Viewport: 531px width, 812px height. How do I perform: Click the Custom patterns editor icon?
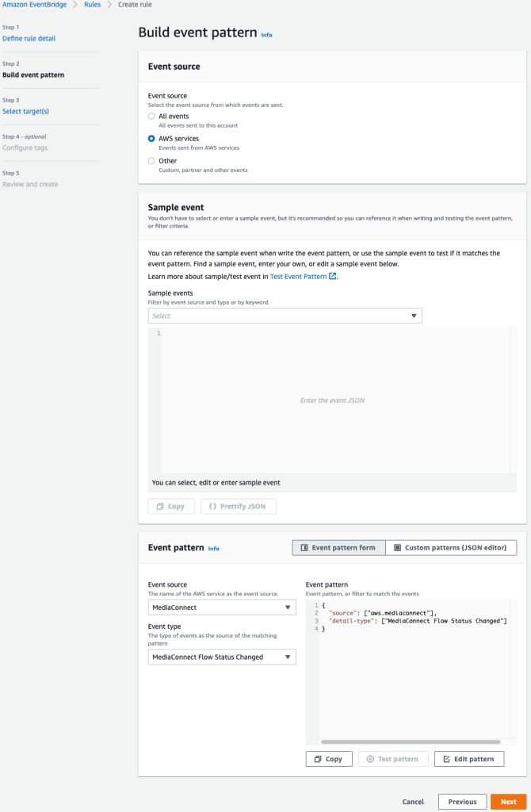click(396, 547)
